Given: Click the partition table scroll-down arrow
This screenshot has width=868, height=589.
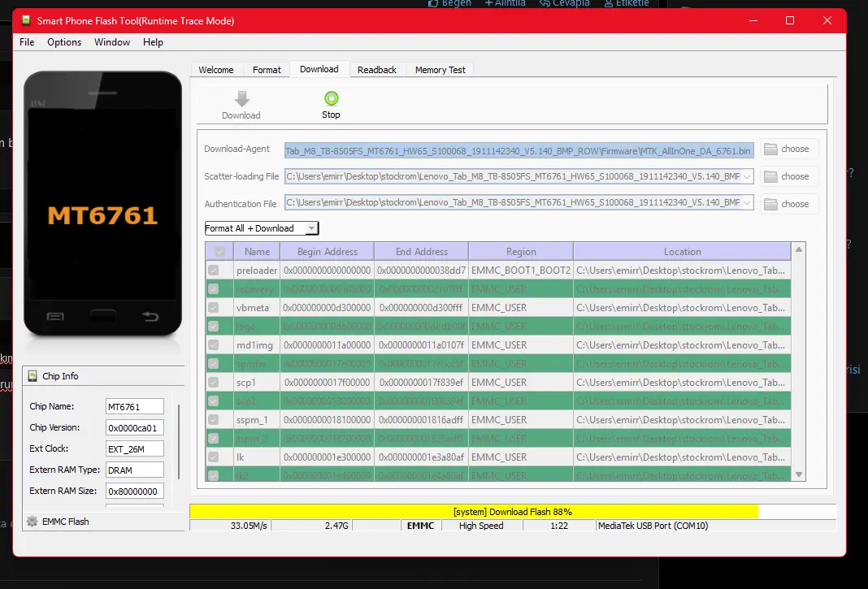Looking at the screenshot, I should tap(799, 474).
